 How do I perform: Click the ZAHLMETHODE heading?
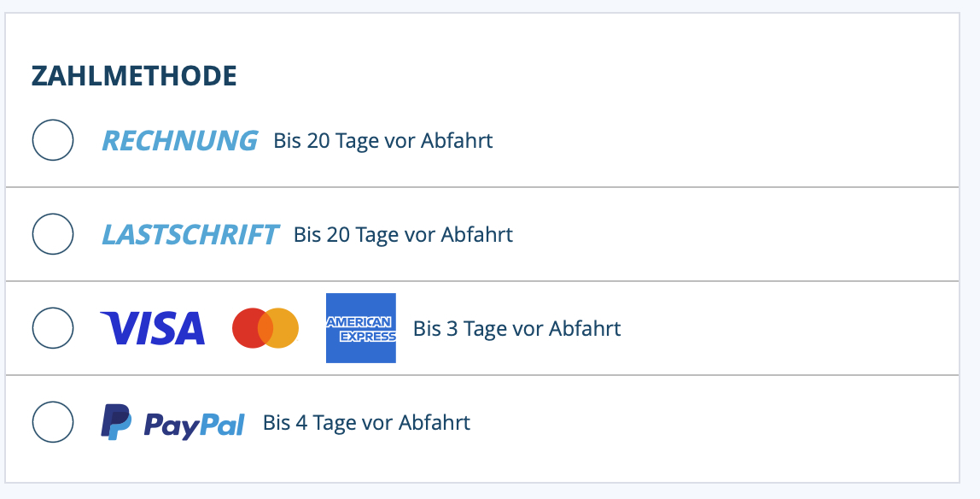pos(134,76)
